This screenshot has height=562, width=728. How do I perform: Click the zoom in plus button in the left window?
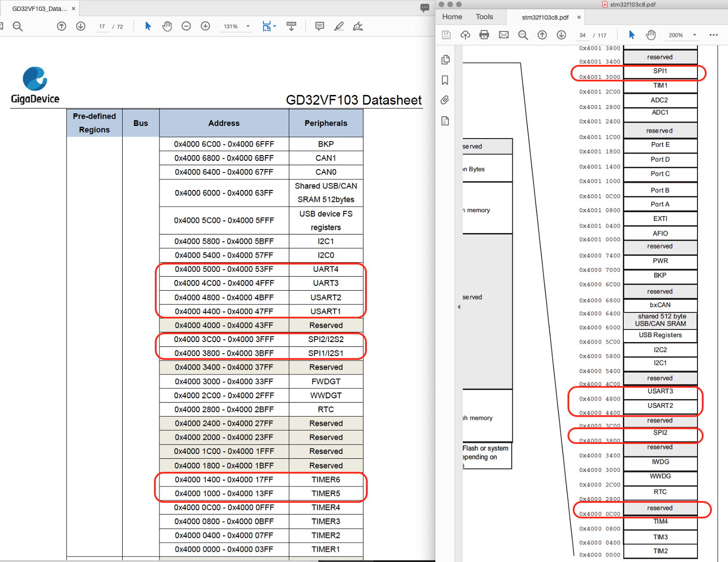click(206, 26)
